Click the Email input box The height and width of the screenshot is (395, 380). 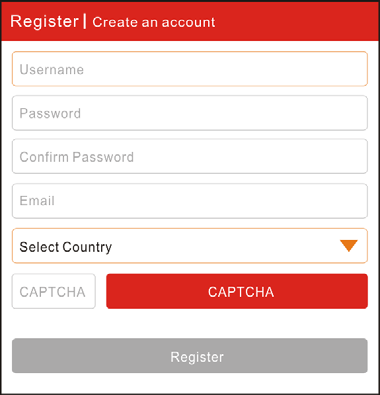coord(190,201)
